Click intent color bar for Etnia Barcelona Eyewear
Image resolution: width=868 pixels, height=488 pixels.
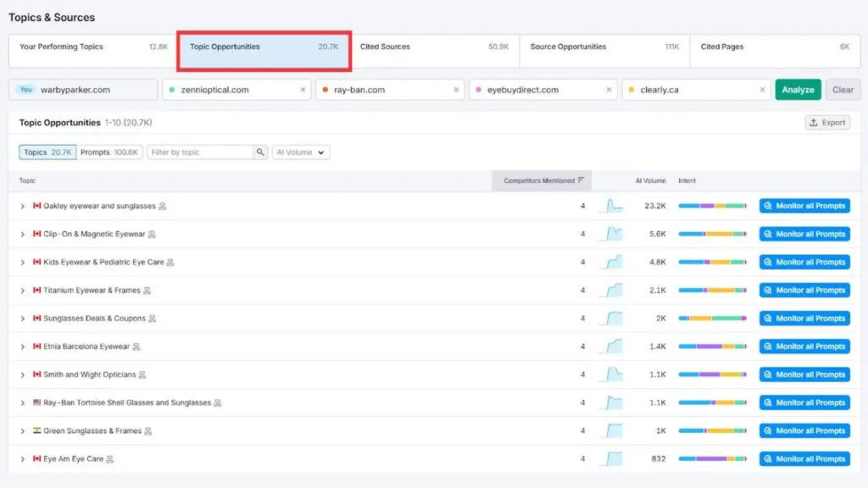(x=712, y=347)
